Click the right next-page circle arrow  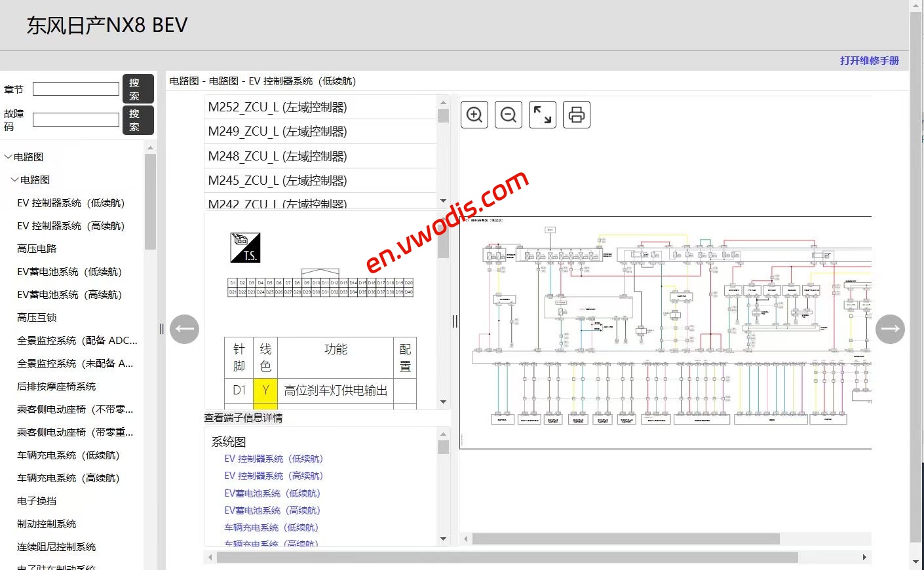coord(890,329)
